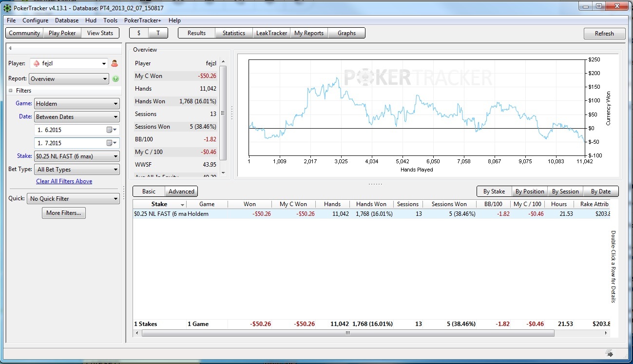Click the results table scroll right arrow

[607, 333]
